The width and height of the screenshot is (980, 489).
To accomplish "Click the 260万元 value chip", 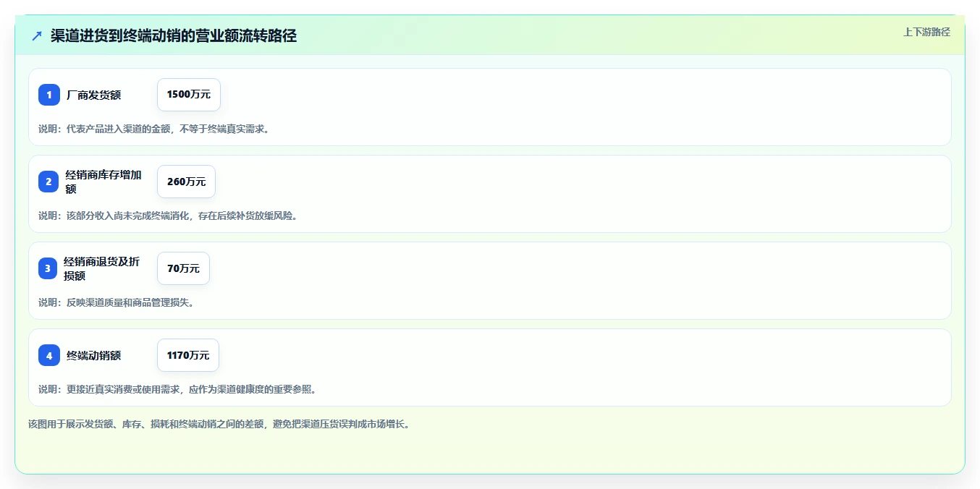I will click(x=186, y=182).
